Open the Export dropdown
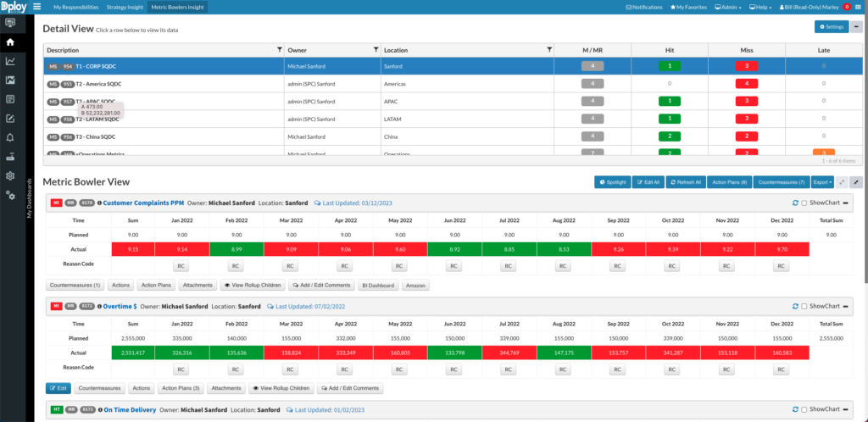The height and width of the screenshot is (422, 868). (x=822, y=182)
